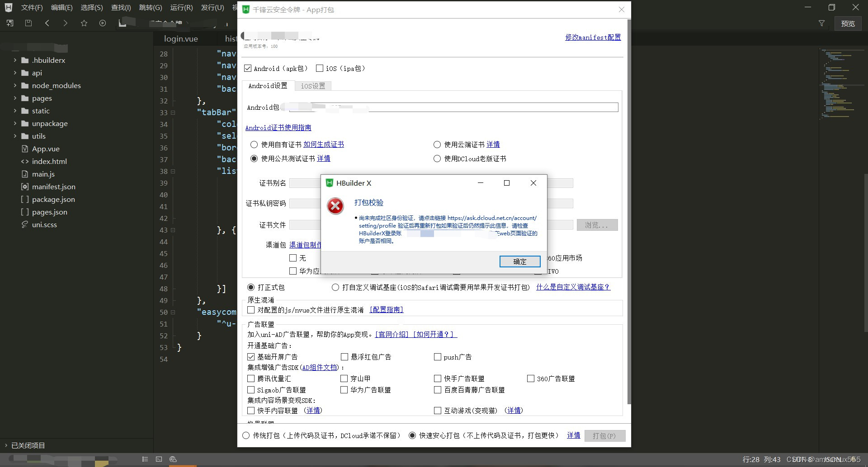Switch to the iOS设置 tab

(313, 85)
